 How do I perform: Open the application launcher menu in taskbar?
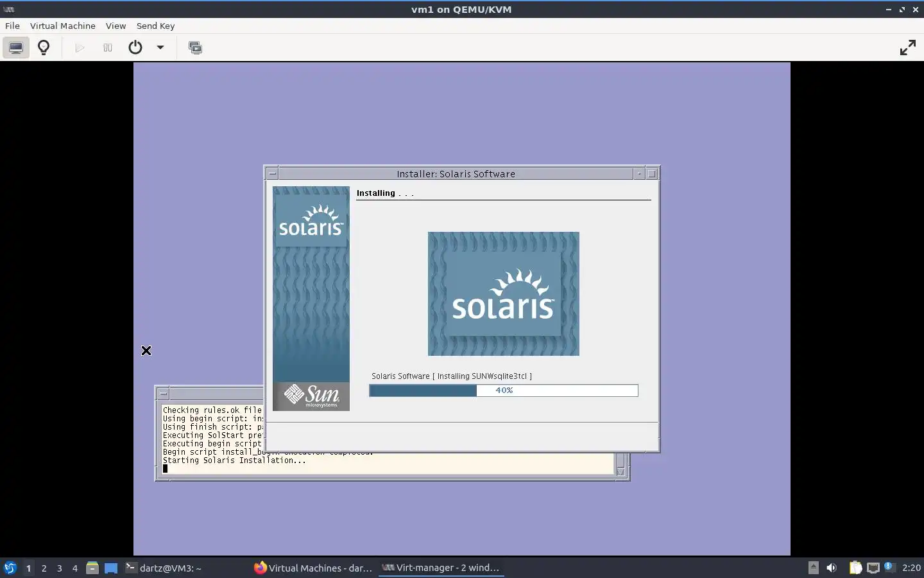point(10,568)
